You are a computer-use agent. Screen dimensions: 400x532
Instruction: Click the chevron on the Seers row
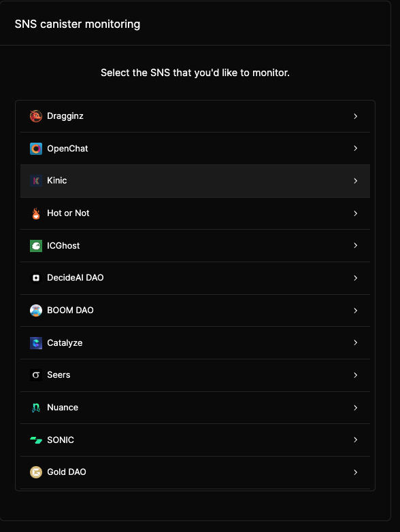(356, 375)
